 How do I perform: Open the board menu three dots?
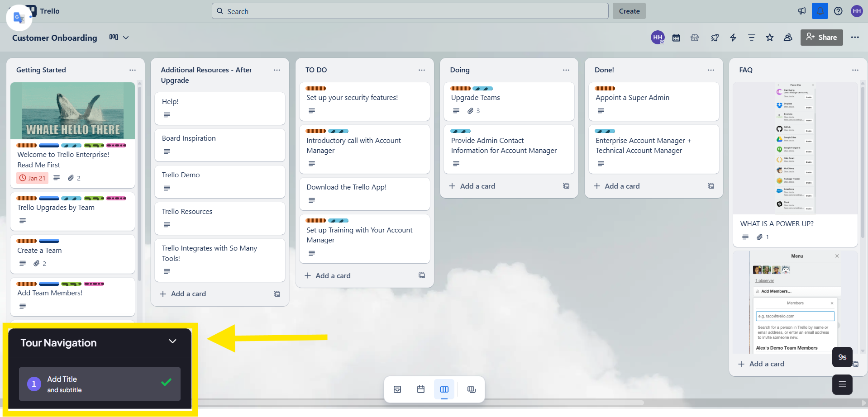click(854, 38)
